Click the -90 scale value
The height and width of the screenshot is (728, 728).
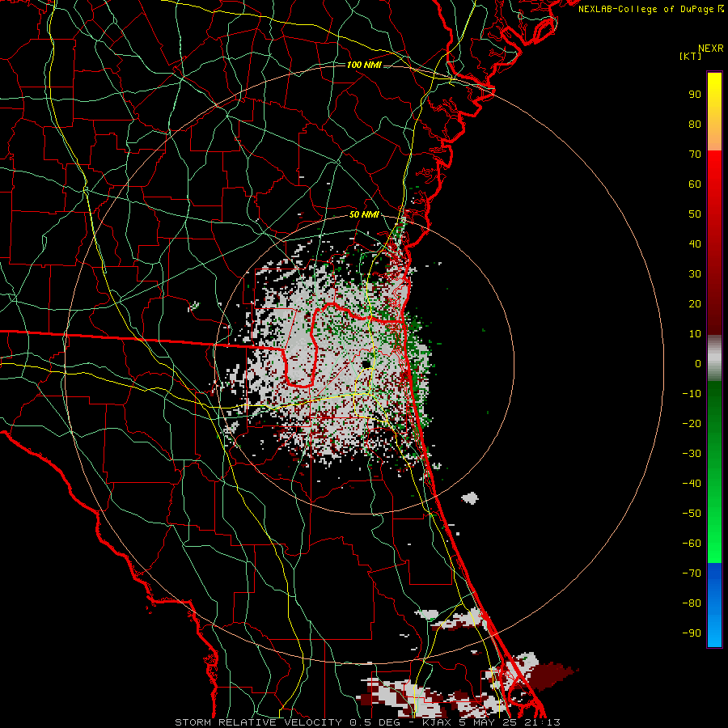(x=692, y=633)
